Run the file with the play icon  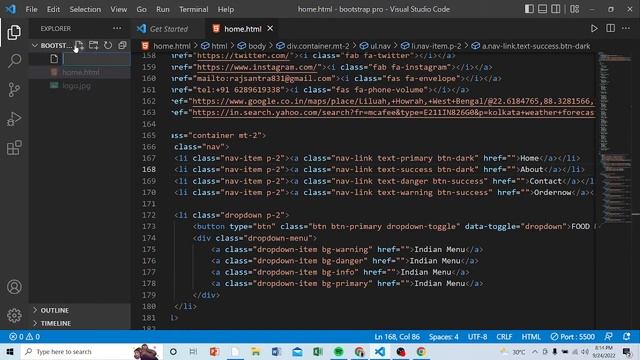click(594, 29)
